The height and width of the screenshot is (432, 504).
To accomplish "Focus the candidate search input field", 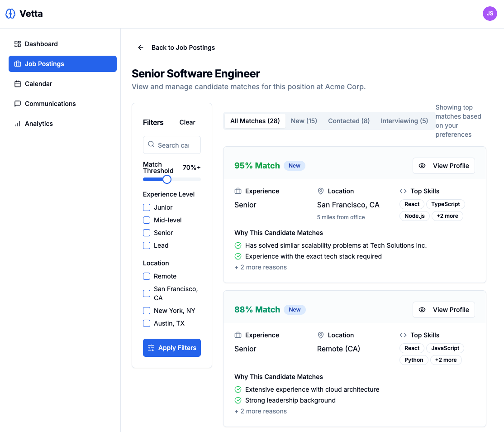I will [173, 145].
